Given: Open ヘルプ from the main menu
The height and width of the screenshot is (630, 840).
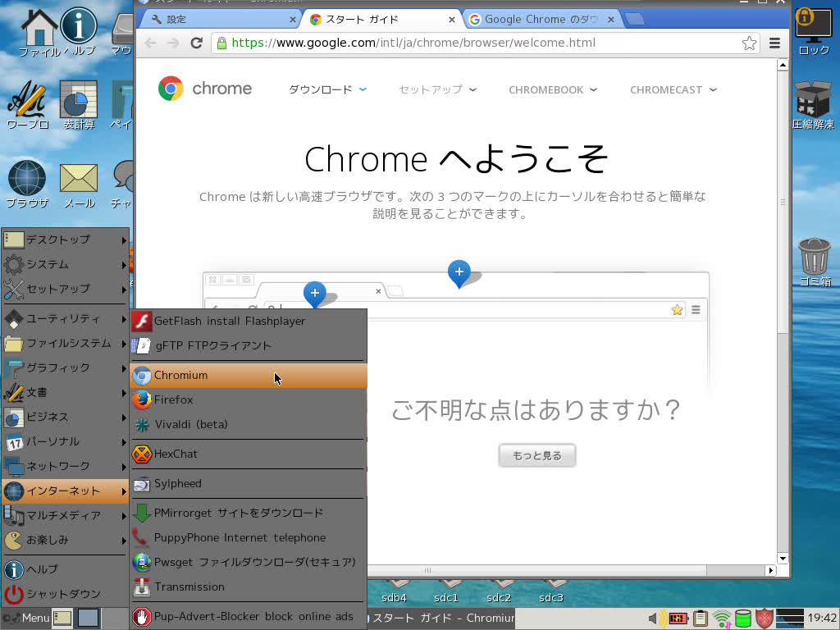Looking at the screenshot, I should 65,569.
